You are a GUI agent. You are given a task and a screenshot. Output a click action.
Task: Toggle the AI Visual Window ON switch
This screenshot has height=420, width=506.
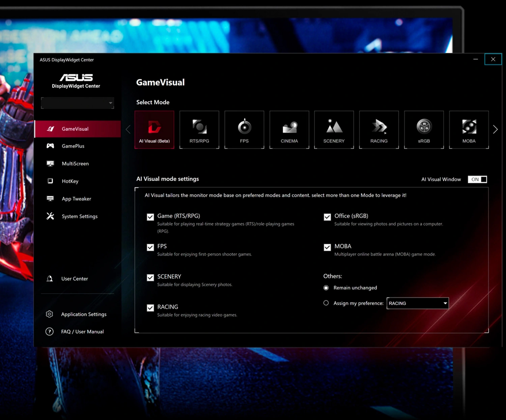click(477, 179)
